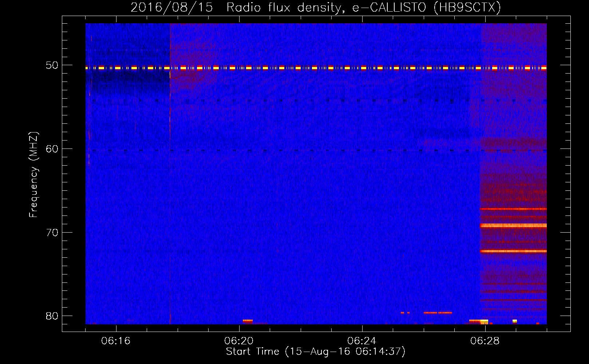This screenshot has width=589, height=364.
Task: Click the 'Start Time (15-Aug-16 06:14:37)' label
Action: click(x=316, y=352)
